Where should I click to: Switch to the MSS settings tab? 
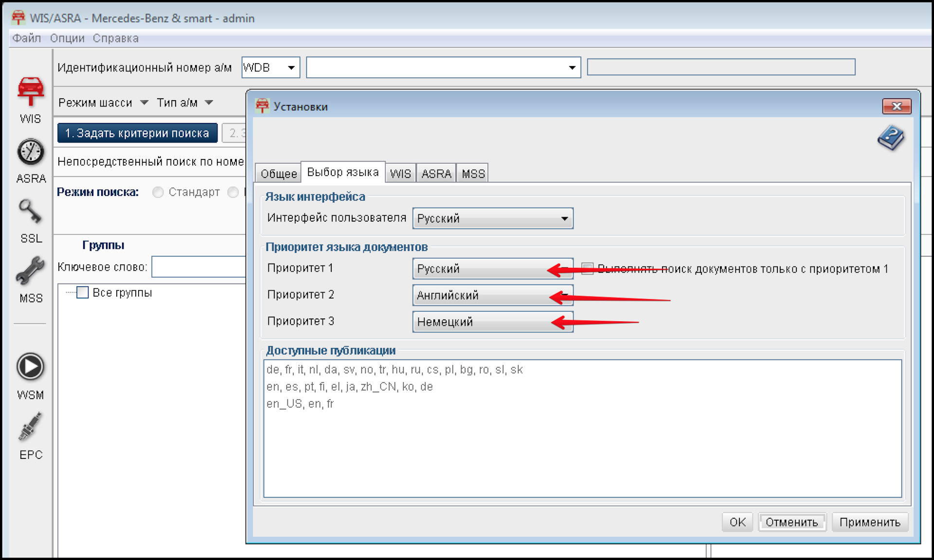(473, 174)
